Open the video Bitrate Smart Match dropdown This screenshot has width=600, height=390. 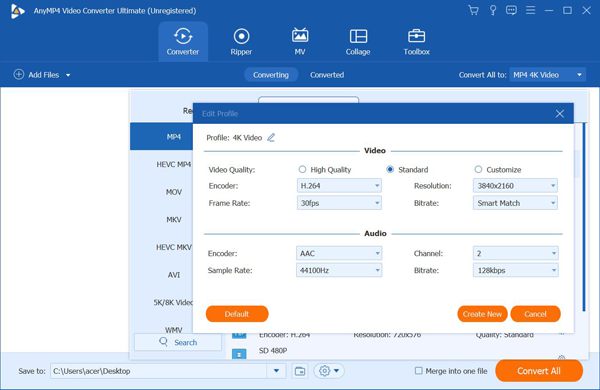(x=515, y=203)
